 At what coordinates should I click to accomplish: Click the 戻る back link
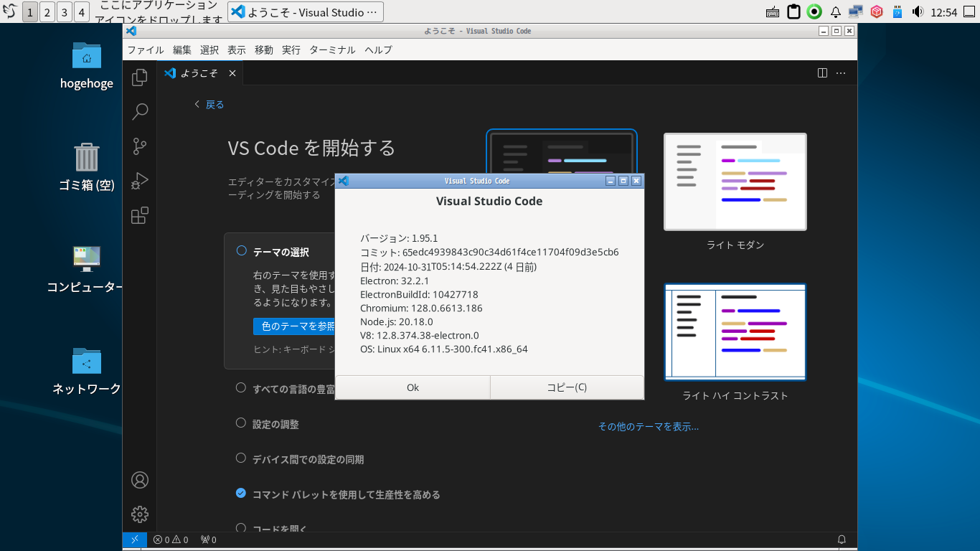point(209,105)
